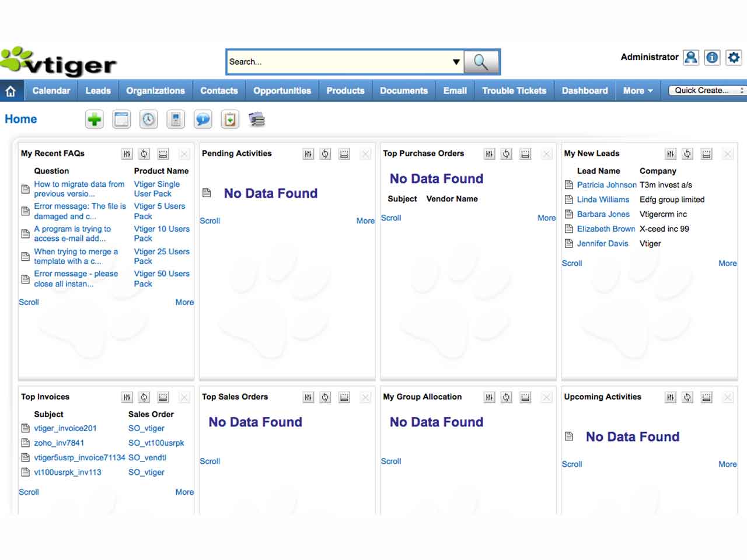Click T3m invest a/s company text
Viewport: 747px width, 560px height.
(666, 185)
